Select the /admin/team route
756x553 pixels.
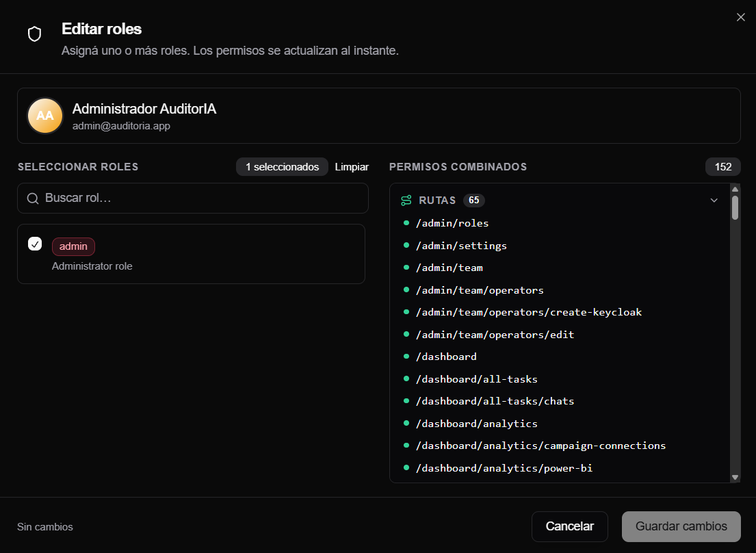coord(449,268)
